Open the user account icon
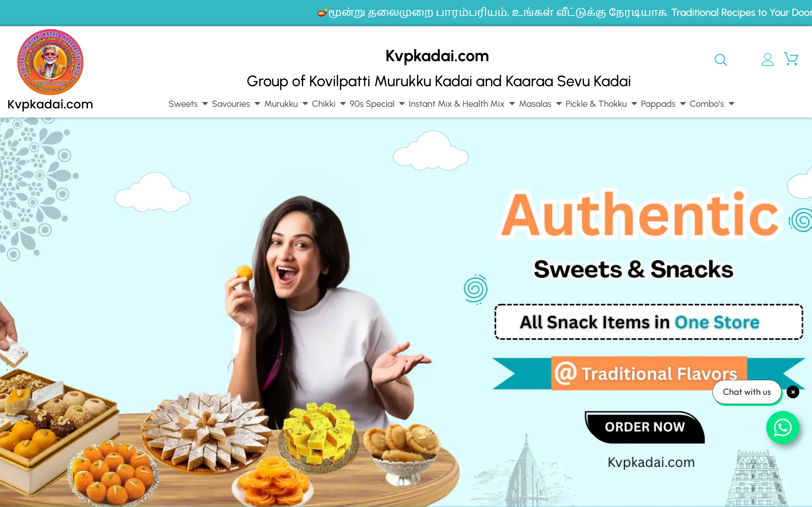 (767, 60)
